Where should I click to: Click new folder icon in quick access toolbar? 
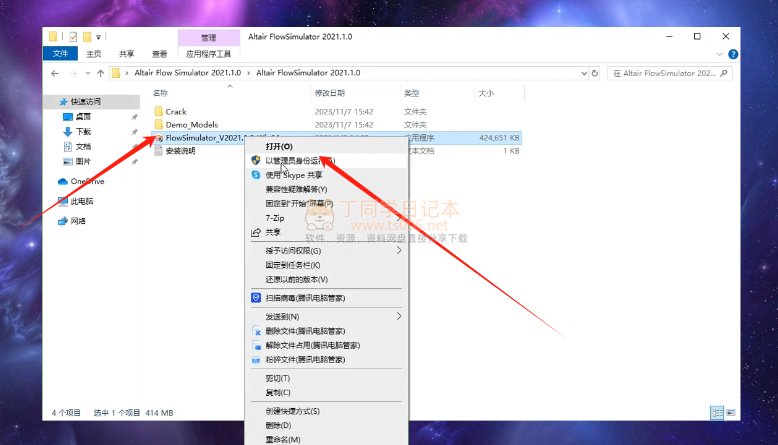click(87, 37)
